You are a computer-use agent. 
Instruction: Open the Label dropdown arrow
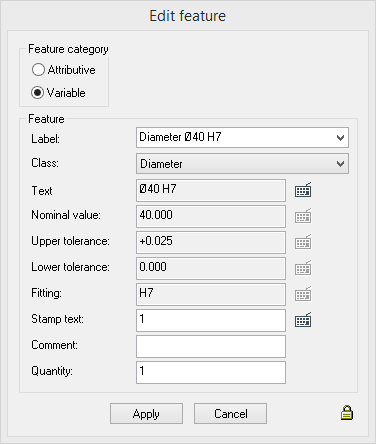coord(340,137)
